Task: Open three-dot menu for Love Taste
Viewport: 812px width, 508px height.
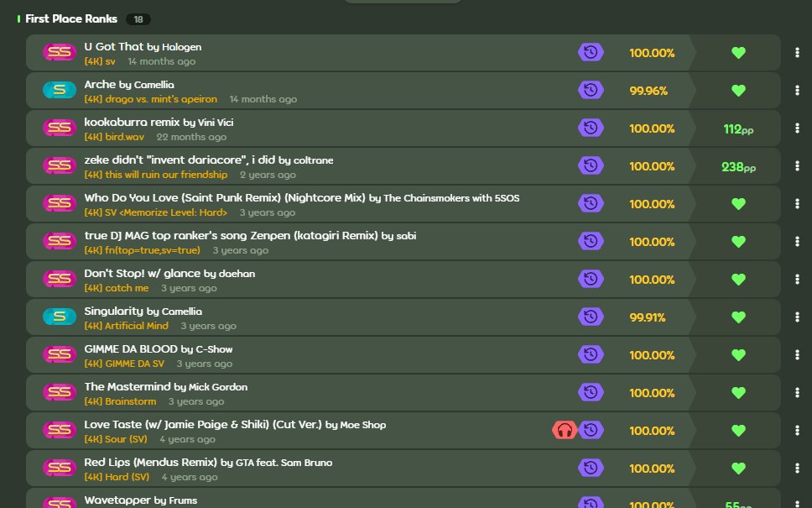Action: tap(797, 430)
